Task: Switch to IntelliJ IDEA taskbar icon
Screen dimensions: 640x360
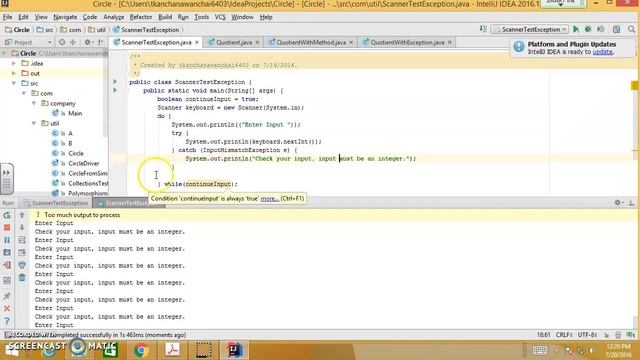Action: tap(234, 350)
